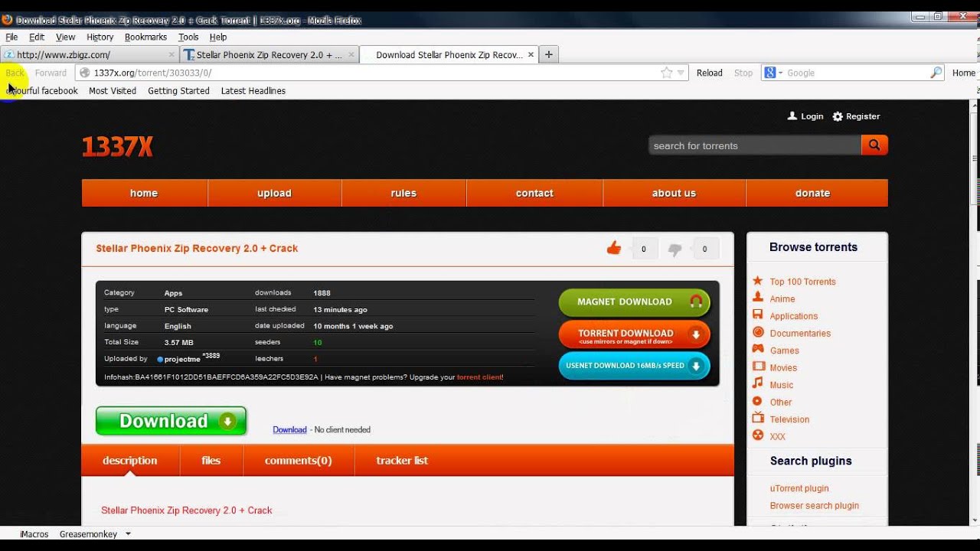Open the Edit menu

pos(37,37)
